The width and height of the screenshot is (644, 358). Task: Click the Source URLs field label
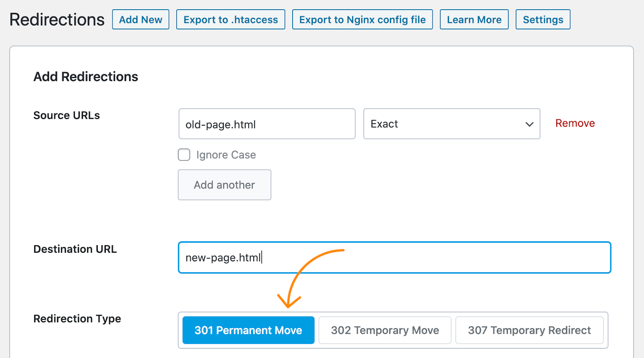pyautogui.click(x=66, y=116)
